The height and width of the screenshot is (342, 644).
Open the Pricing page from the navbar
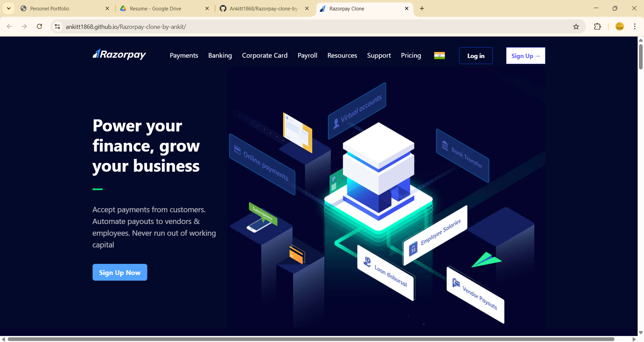(411, 55)
